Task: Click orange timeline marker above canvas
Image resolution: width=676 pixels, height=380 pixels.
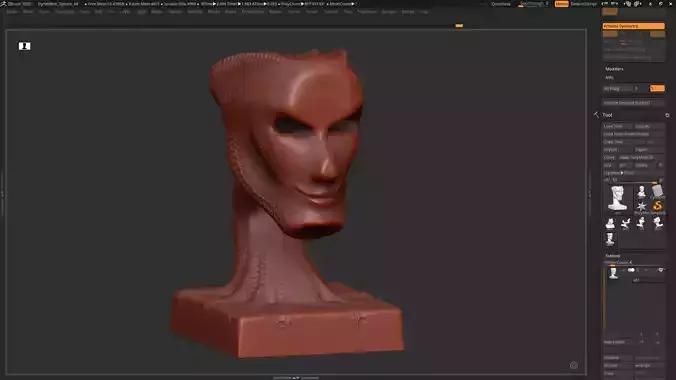Action: [x=459, y=25]
